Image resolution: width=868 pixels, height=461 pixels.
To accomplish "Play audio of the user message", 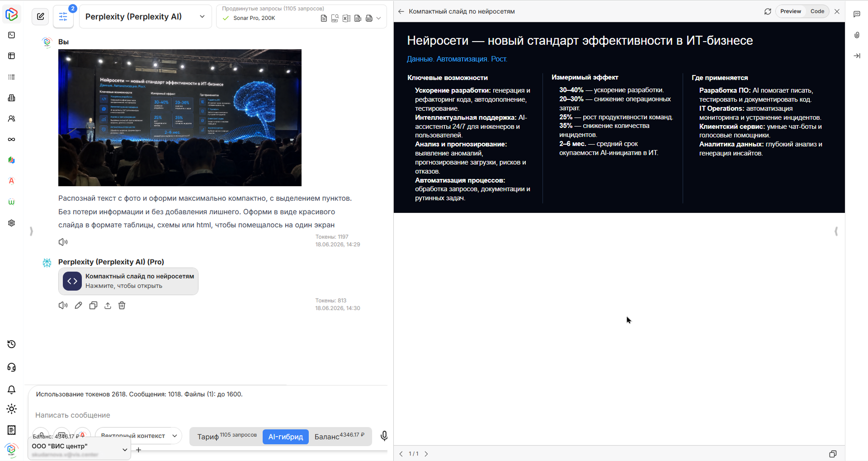I will [63, 242].
